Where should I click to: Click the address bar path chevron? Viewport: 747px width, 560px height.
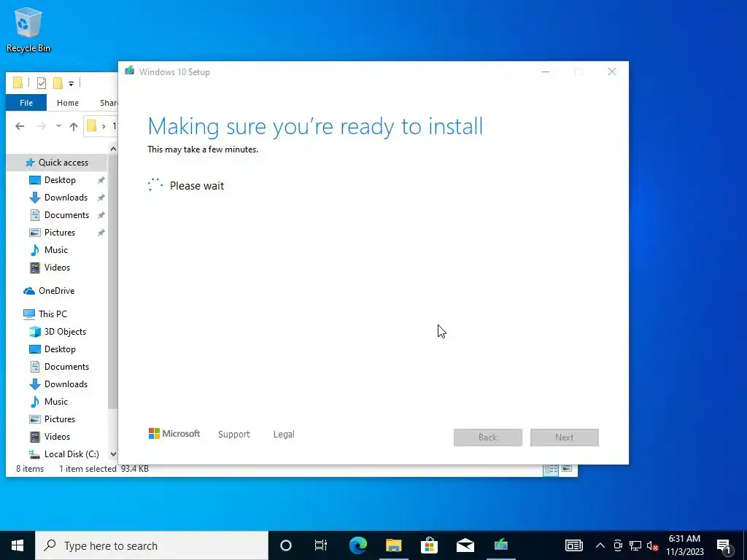pyautogui.click(x=104, y=126)
